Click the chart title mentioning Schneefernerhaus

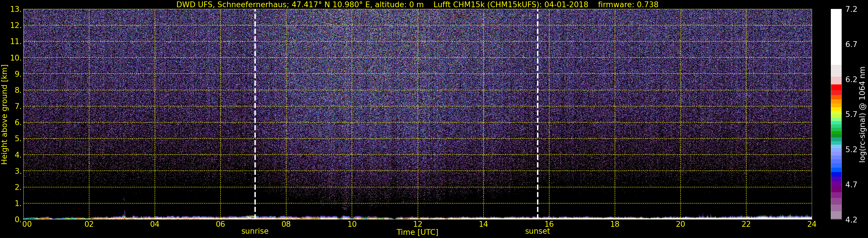pyautogui.click(x=417, y=4)
